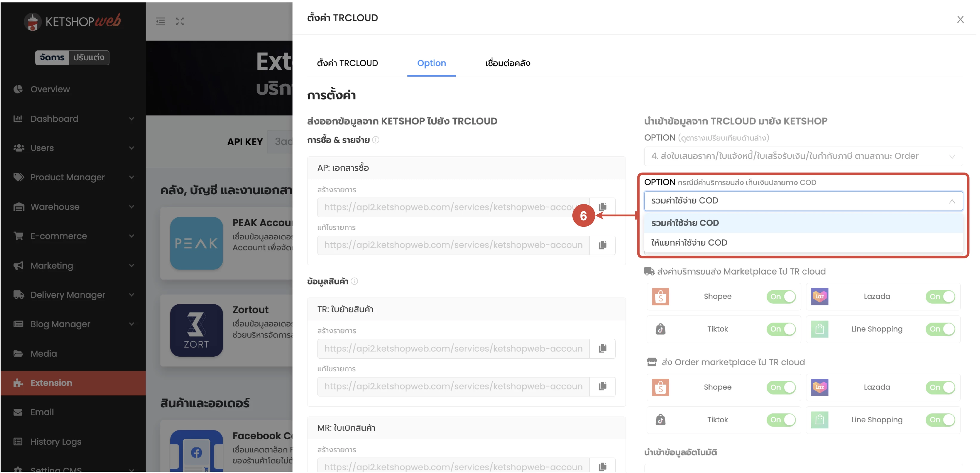Click the Facebook Catalog logo

196,451
